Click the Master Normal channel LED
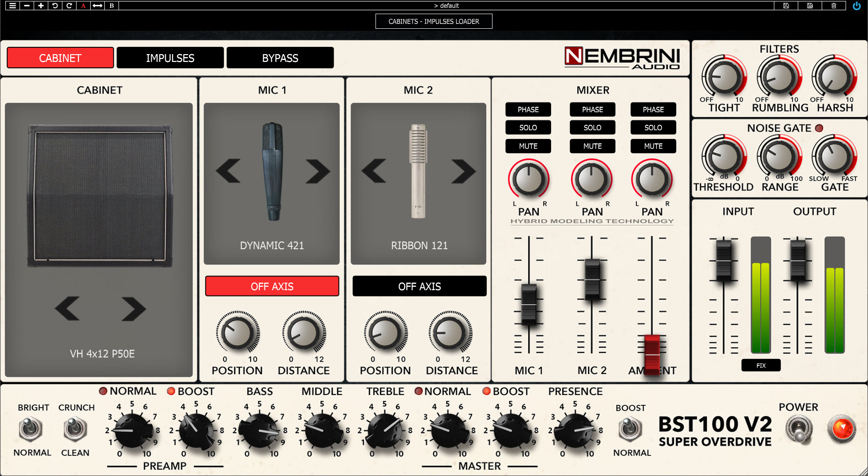 coord(418,391)
